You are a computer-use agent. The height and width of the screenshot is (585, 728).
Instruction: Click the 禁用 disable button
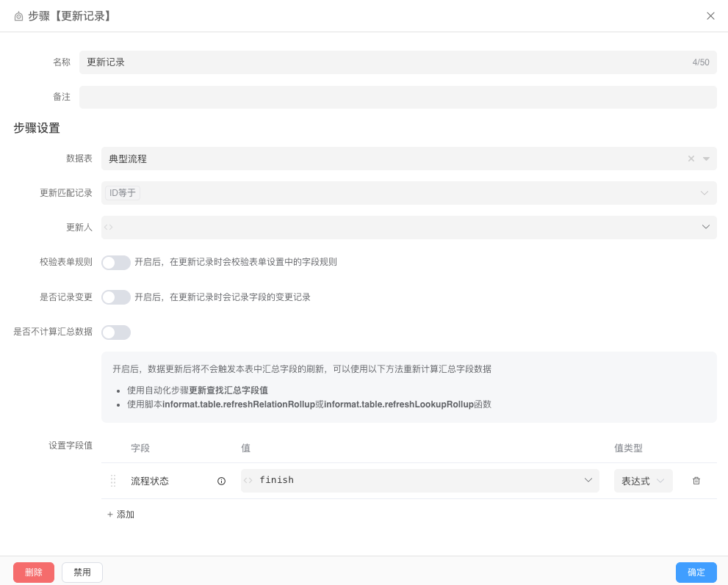pos(82,573)
